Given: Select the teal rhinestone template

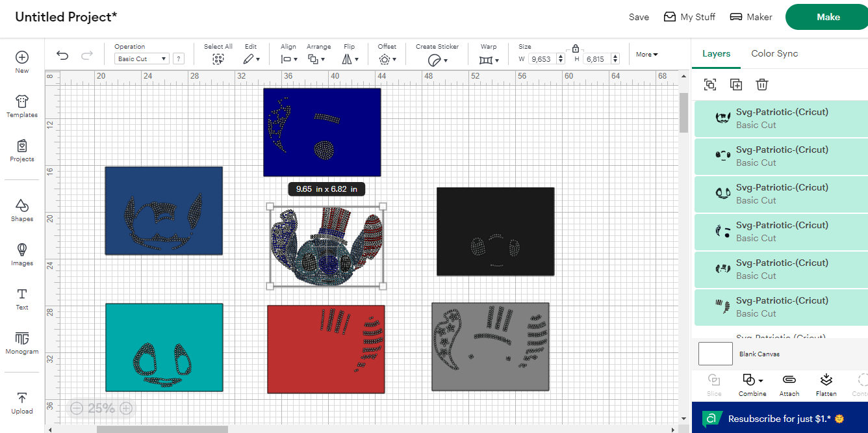Looking at the screenshot, I should [164, 347].
